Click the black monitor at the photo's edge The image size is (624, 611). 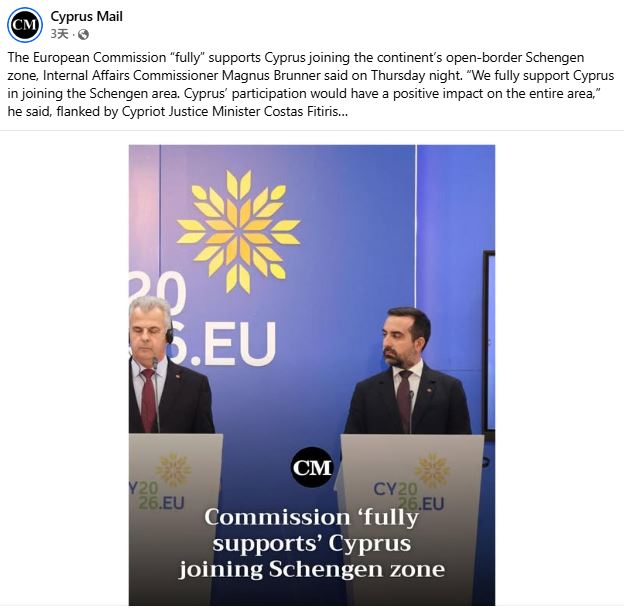[x=489, y=345]
